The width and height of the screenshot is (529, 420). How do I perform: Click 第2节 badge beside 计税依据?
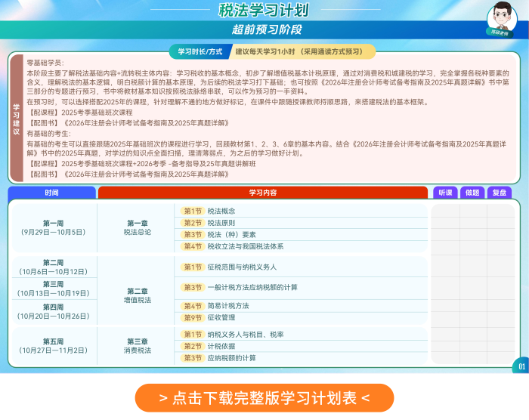tap(193, 346)
